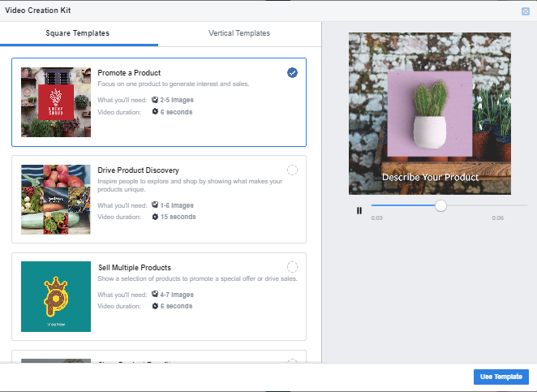Screen dimensions: 537x392
Task: Click the '1-6 Images' requirement text
Action: click(177, 205)
